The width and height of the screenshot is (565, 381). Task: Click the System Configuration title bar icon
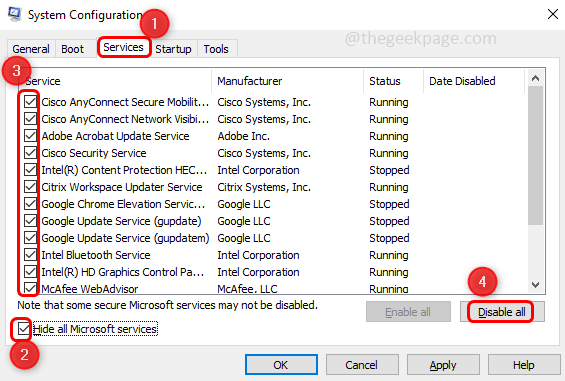pos(14,14)
